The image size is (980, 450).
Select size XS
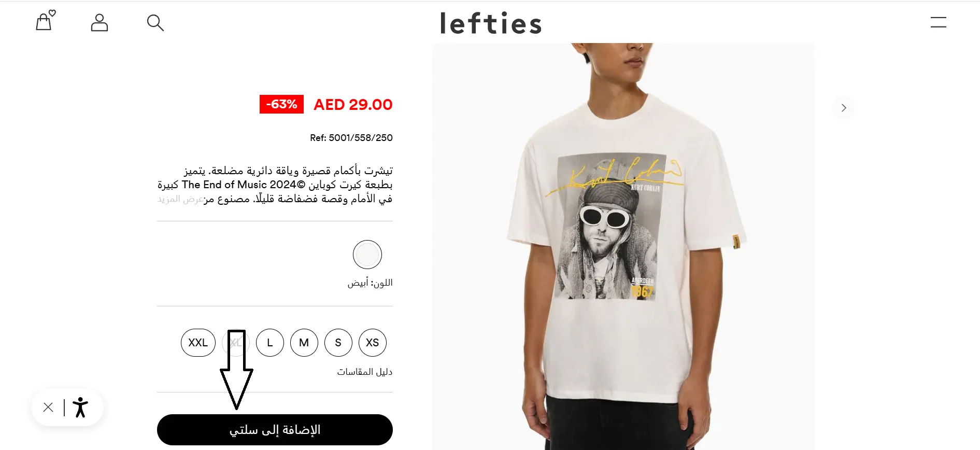click(373, 343)
